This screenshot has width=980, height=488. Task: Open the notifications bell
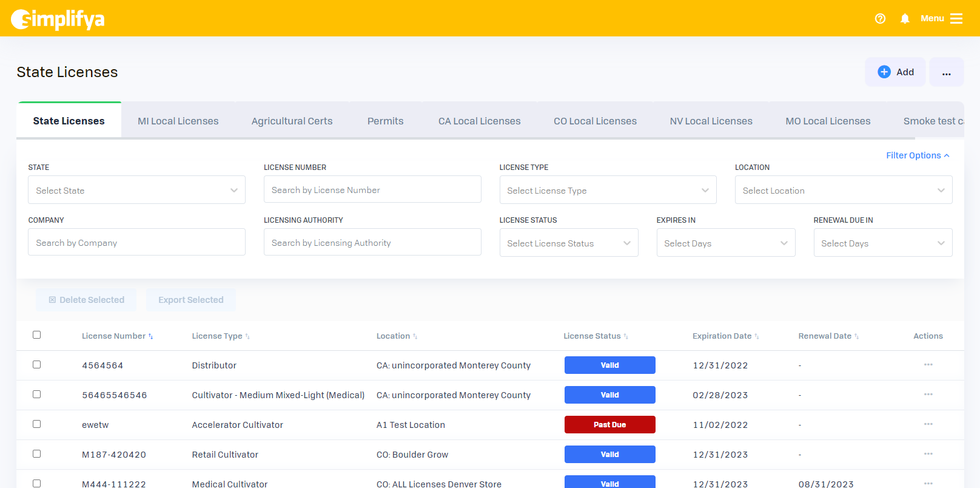click(905, 19)
